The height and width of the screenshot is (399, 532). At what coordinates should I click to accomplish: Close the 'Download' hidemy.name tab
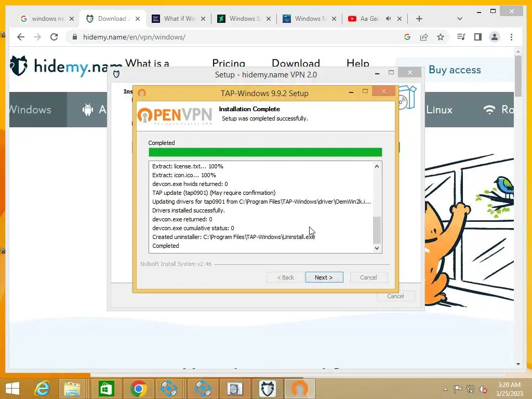coord(137,19)
